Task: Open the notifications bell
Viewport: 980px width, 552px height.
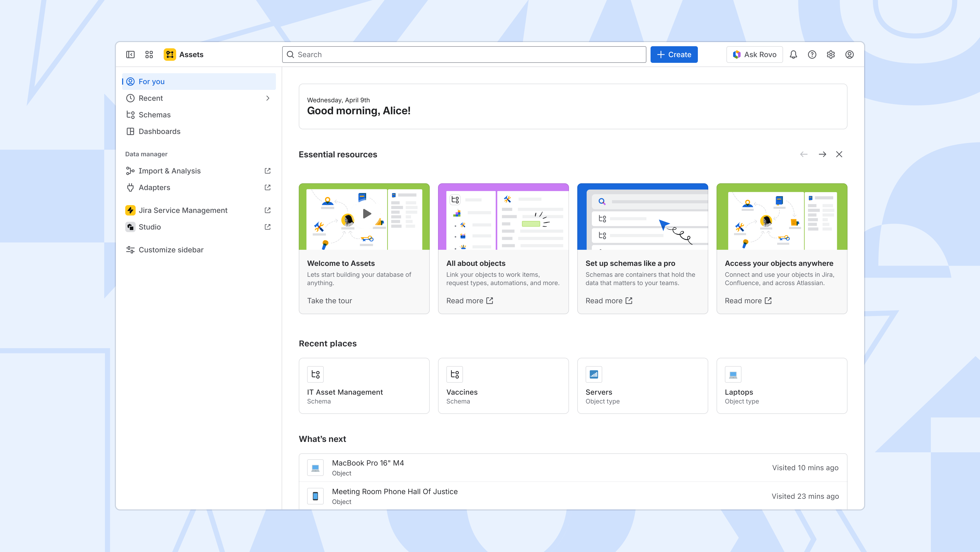Action: coord(793,54)
